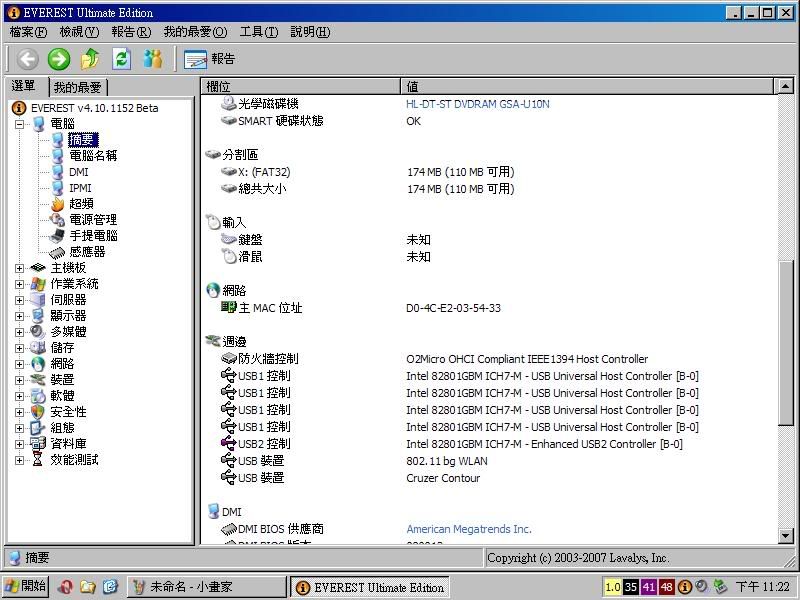This screenshot has width=800, height=600.
Task: Click the purple 41 tray indicator
Action: (x=648, y=587)
